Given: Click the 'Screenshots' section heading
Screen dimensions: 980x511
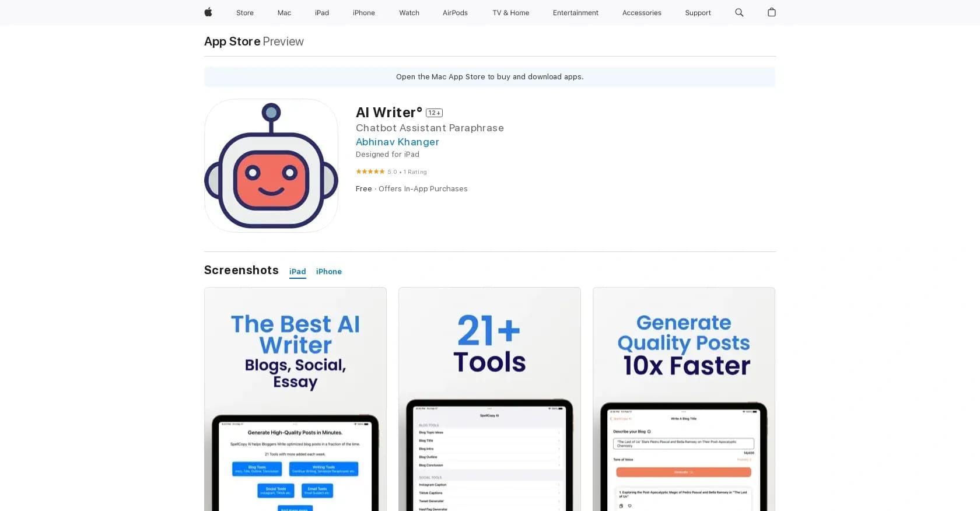Looking at the screenshot, I should pyautogui.click(x=242, y=270).
